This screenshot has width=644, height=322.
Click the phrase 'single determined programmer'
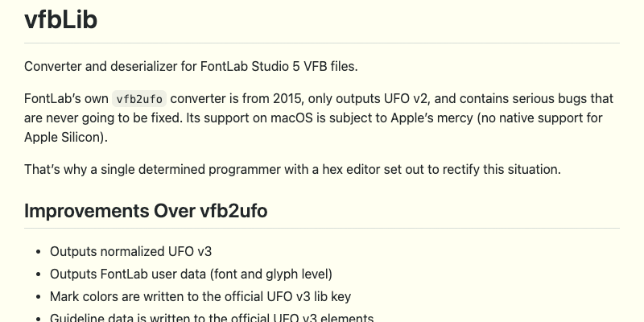pyautogui.click(x=184, y=170)
